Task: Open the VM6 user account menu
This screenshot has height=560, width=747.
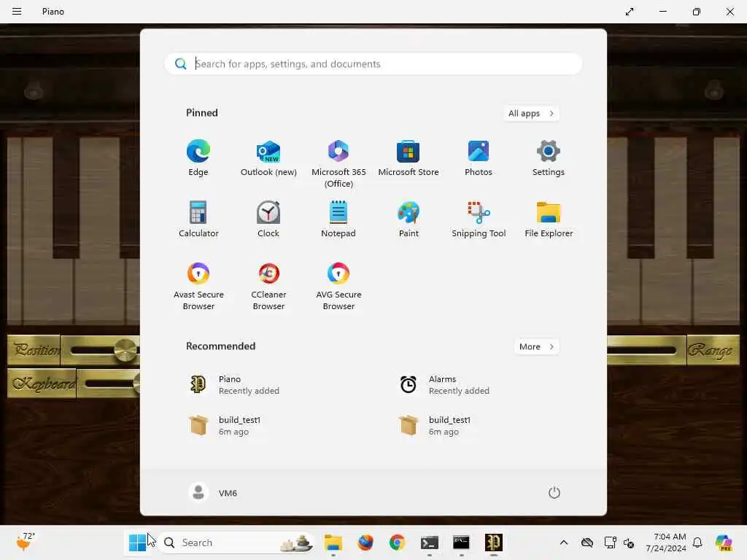Action: pos(213,493)
